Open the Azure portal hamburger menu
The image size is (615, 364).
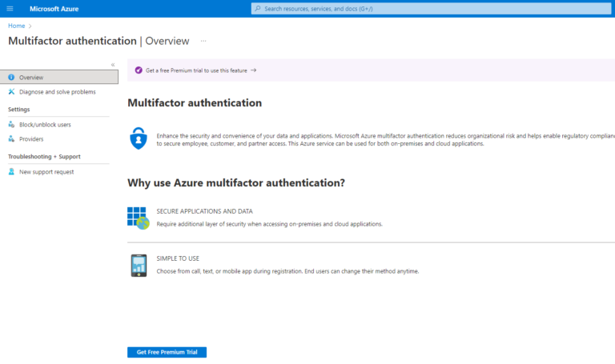[10, 9]
